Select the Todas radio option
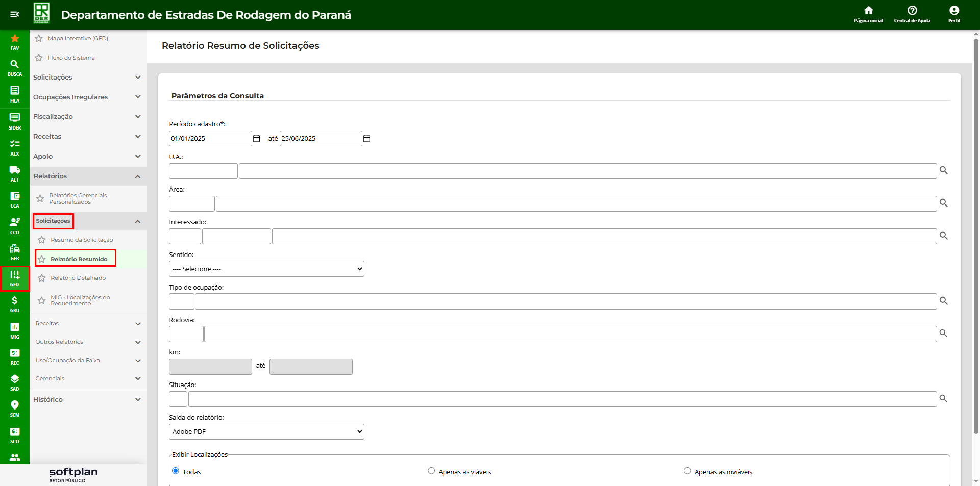This screenshot has height=486, width=980. click(x=176, y=471)
